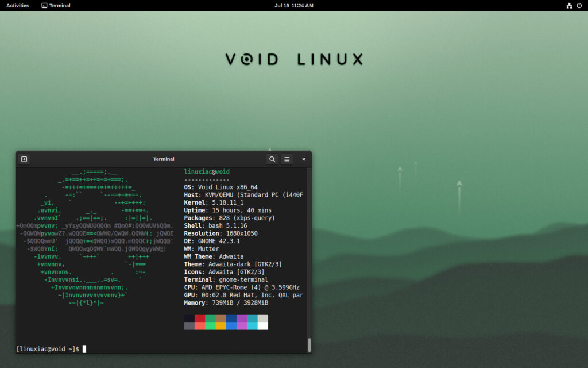The height and width of the screenshot is (368, 588).
Task: Click the red color block in top row
Action: tap(200, 319)
